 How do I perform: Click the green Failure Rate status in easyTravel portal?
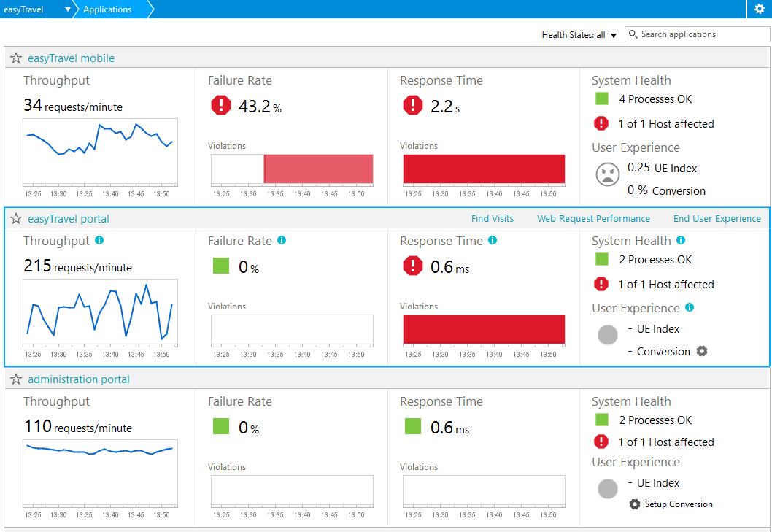point(221,266)
